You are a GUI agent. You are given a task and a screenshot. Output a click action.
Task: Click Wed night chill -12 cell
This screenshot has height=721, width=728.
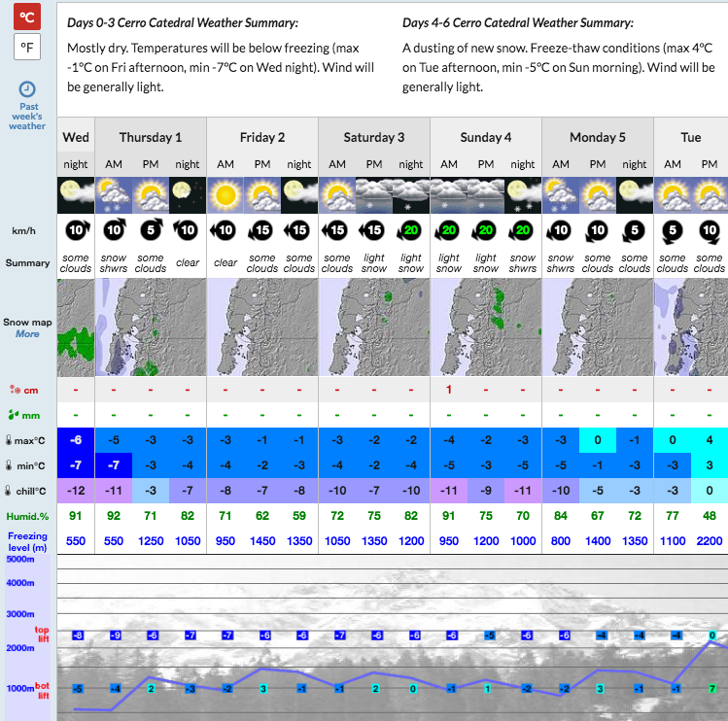point(76,491)
